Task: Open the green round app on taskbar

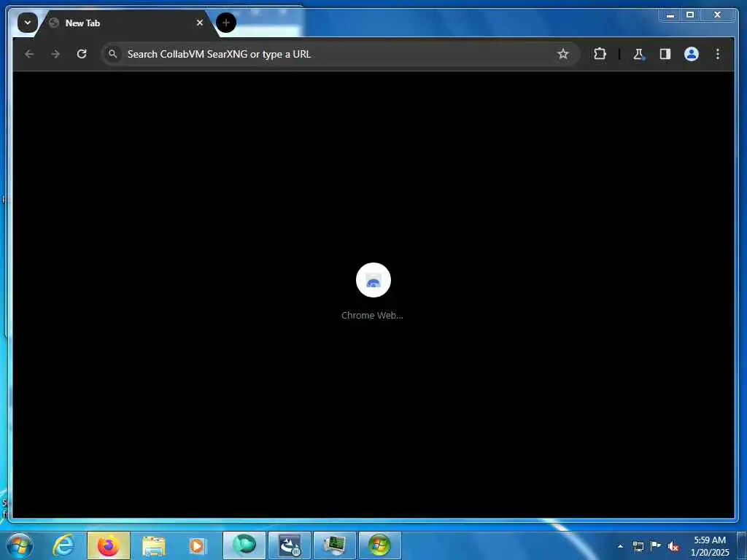Action: coord(244,545)
